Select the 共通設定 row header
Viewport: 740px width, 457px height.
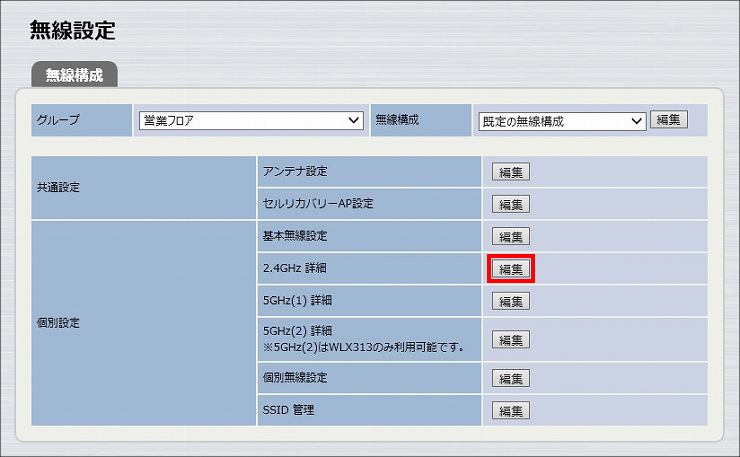(x=143, y=187)
